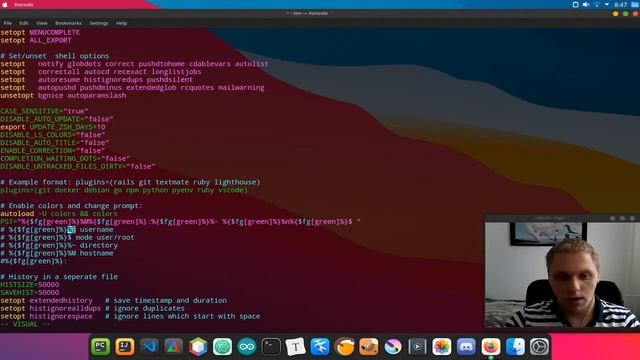
Task: Open the Typora 'T' icon in dock
Action: coord(296,347)
